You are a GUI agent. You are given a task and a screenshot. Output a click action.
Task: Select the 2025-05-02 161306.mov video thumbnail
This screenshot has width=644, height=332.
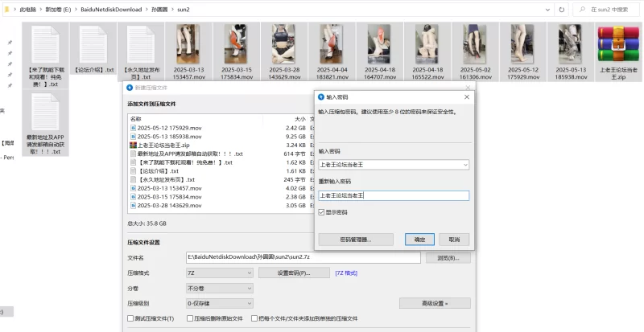475,44
